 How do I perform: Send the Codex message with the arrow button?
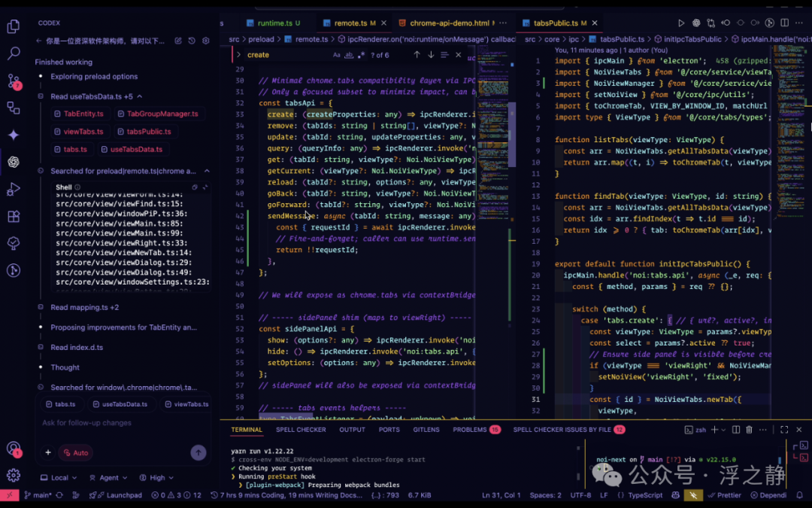pos(198,452)
